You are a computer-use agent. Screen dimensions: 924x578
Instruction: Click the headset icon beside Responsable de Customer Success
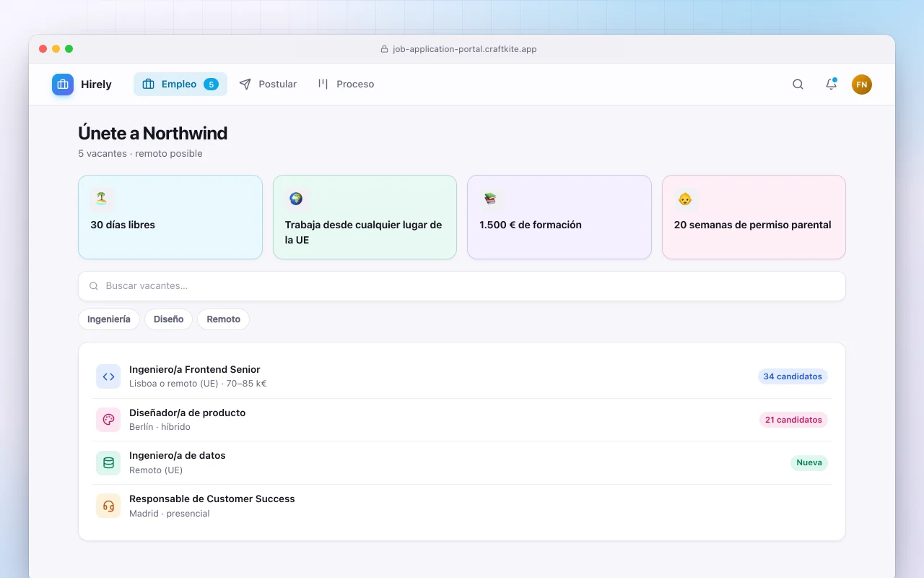[x=108, y=506]
